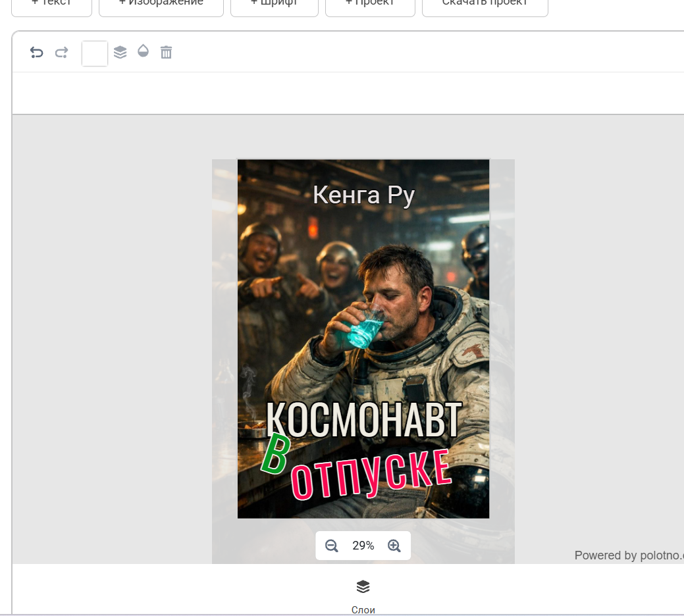Open the Слои layers panel
The image size is (684, 616).
[x=363, y=596]
